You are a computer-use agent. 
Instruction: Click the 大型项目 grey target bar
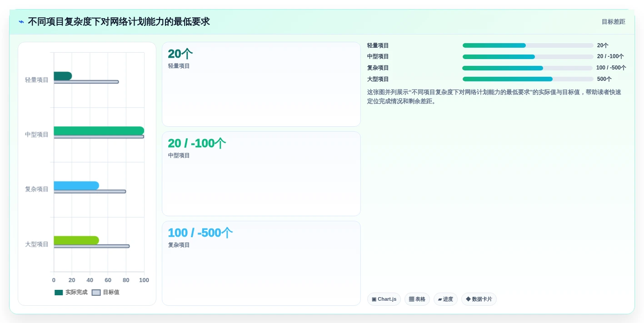click(x=92, y=246)
